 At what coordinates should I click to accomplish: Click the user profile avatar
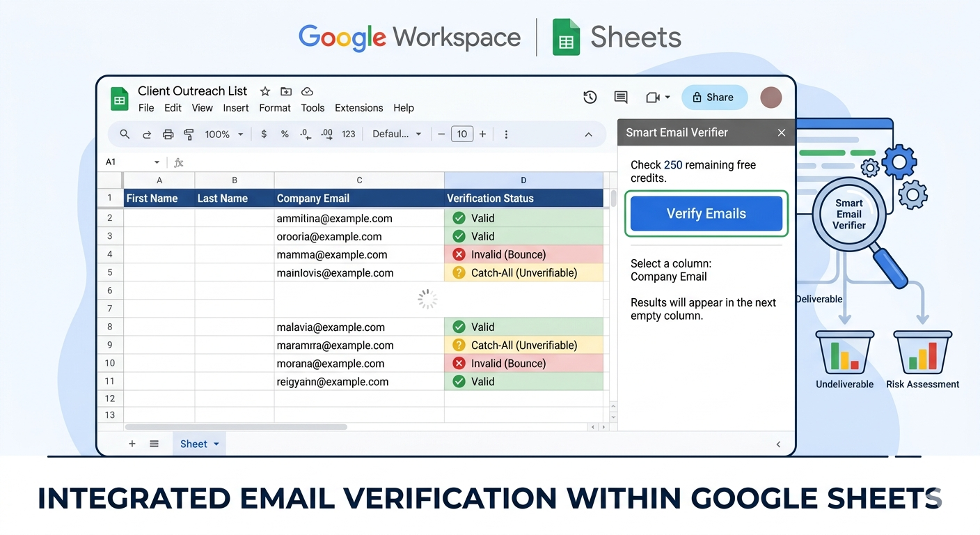tap(771, 98)
